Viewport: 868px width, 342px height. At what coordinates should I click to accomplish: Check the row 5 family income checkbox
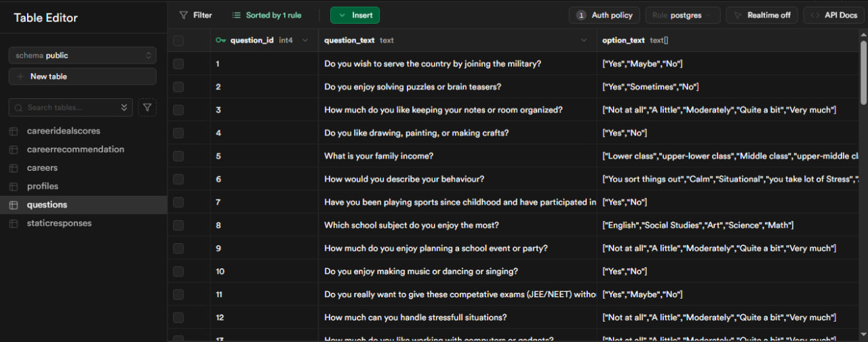pyautogui.click(x=178, y=156)
